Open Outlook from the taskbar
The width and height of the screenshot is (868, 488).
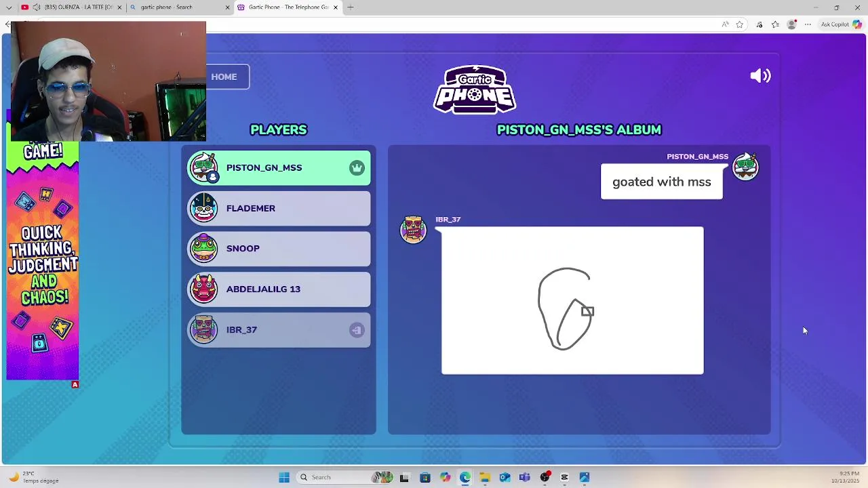point(505,477)
